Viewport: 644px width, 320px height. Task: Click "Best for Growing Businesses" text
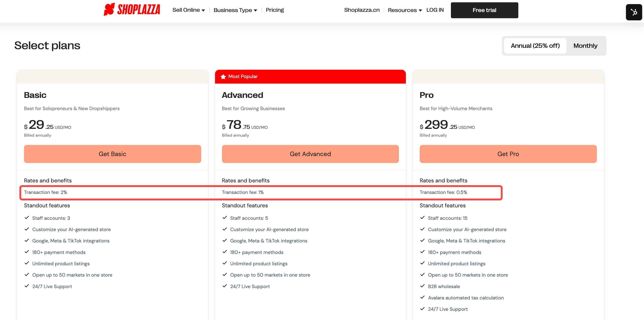point(253,109)
